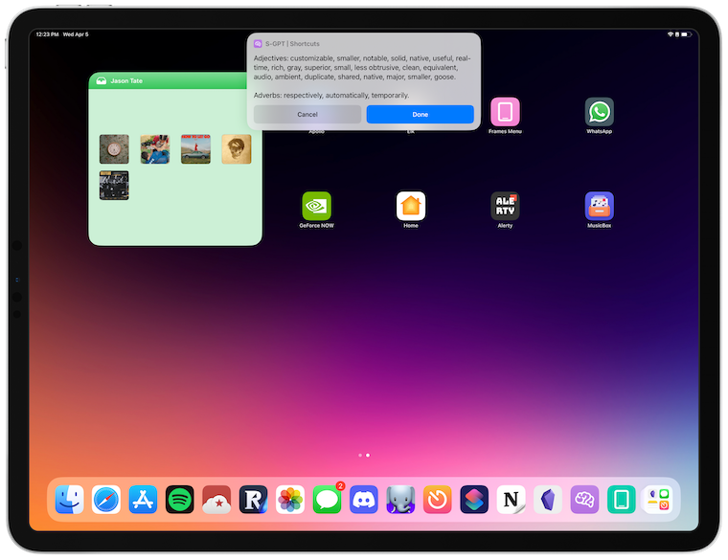The image size is (728, 560).
Task: Open the teal device frame app in dock
Action: point(622,500)
